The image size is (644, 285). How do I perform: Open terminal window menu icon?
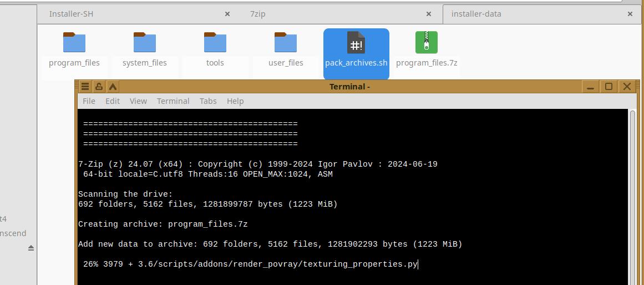pyautogui.click(x=85, y=87)
